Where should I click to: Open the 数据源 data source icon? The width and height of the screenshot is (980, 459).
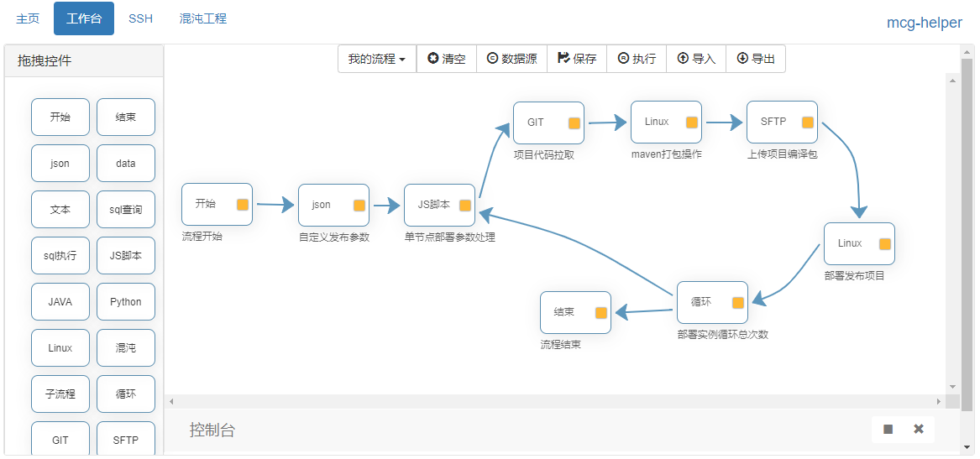[493, 59]
